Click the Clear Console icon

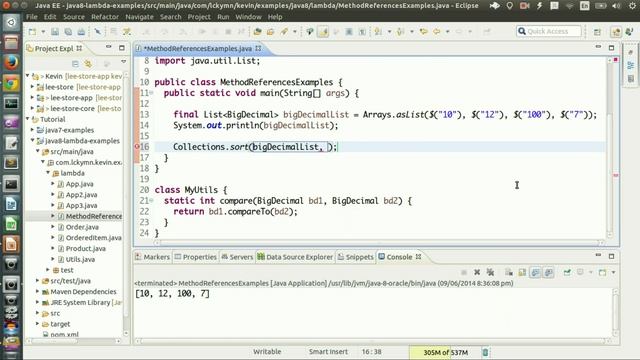click(509, 272)
